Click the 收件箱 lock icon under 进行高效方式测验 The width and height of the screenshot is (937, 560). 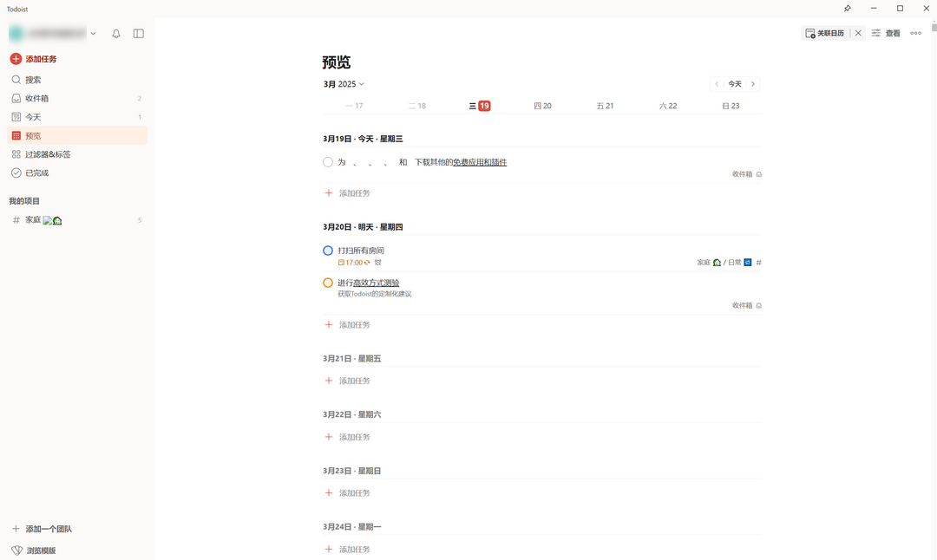tap(758, 304)
